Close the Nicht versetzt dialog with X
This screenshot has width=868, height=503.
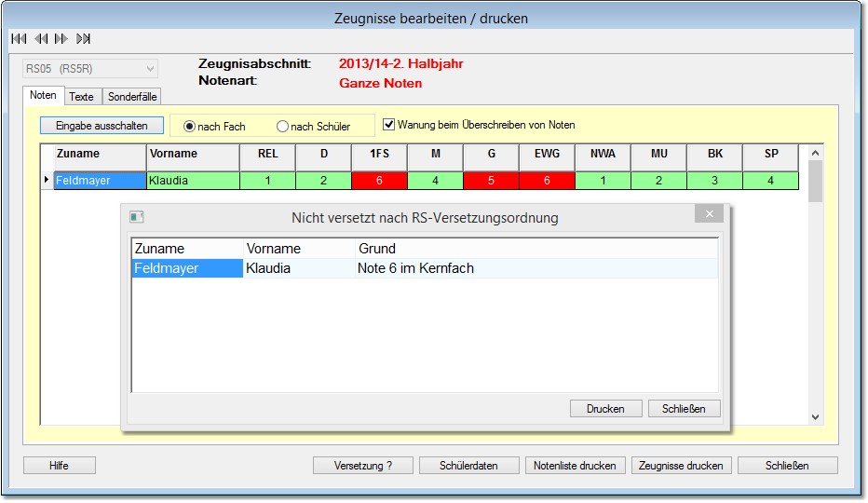[709, 215]
